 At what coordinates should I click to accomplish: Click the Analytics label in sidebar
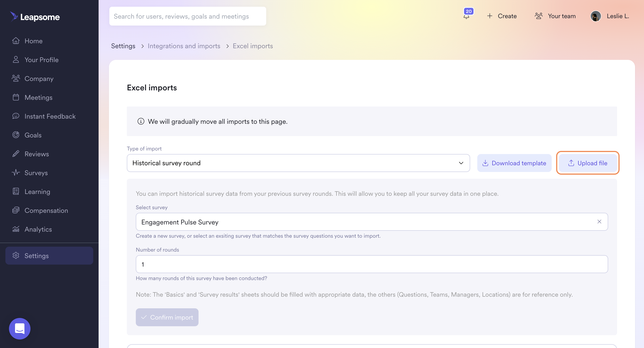(38, 229)
